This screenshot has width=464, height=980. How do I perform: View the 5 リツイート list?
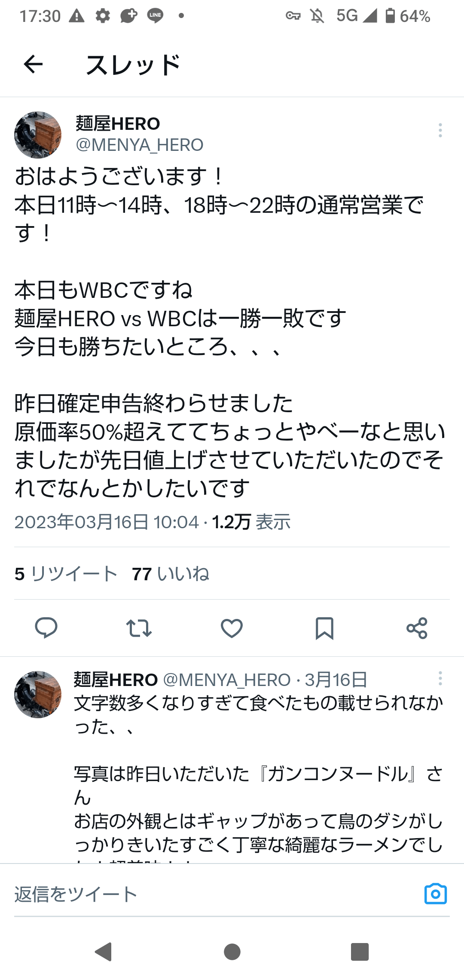pos(66,574)
